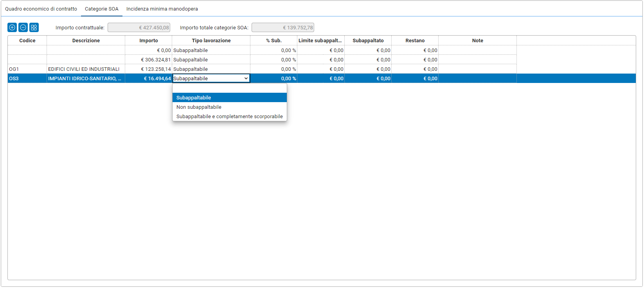Collapse the Tipo lavorazione combo box arrow
Image resolution: width=644 pixels, height=288 pixels.
246,79
